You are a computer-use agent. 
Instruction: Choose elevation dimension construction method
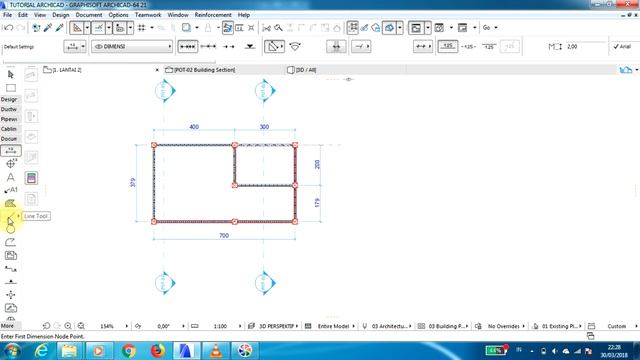(x=250, y=47)
